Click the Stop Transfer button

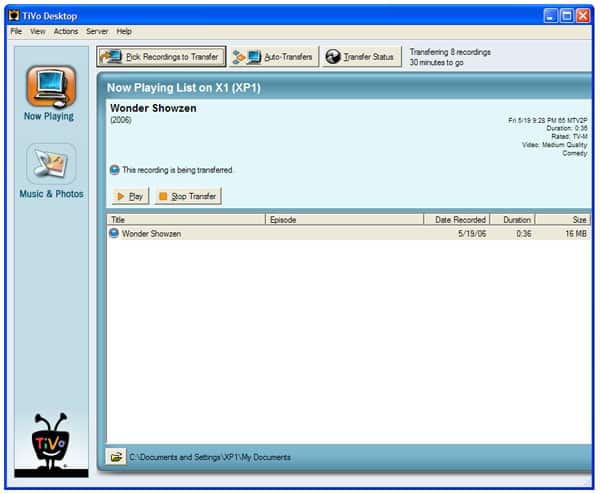pyautogui.click(x=188, y=196)
